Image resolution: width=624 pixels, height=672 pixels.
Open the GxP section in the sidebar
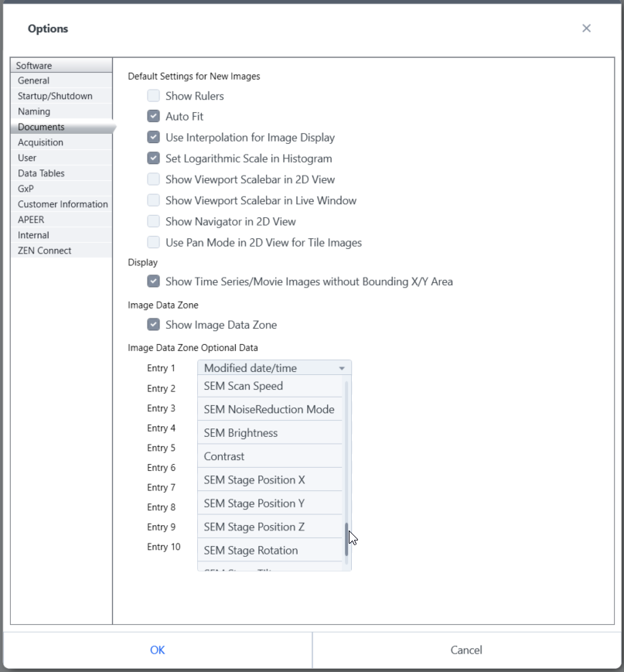click(26, 189)
